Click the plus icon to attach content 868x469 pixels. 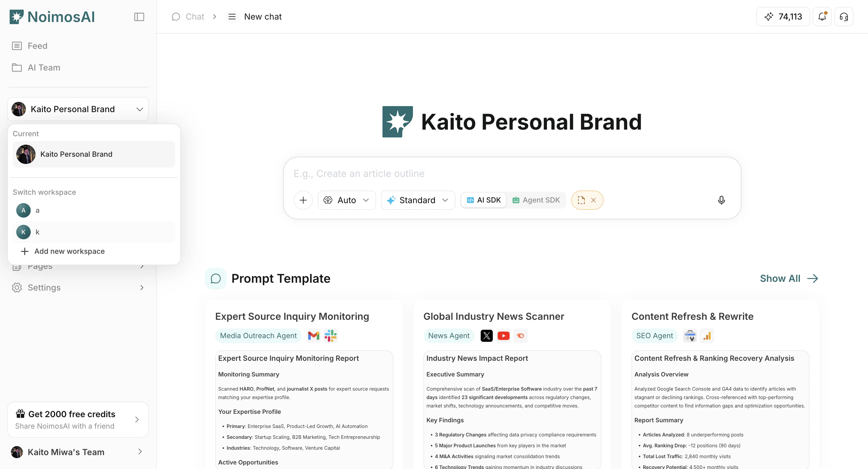[x=303, y=200]
